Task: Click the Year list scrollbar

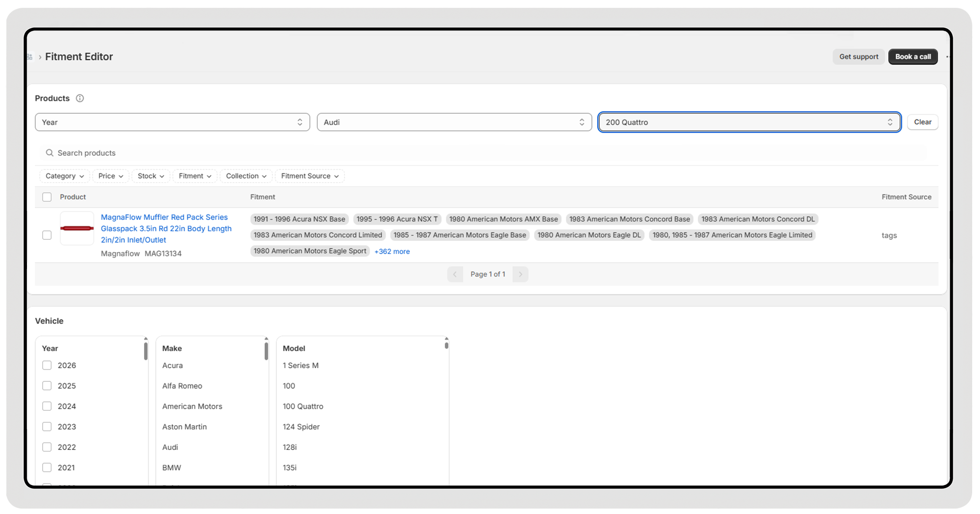Action: point(146,350)
